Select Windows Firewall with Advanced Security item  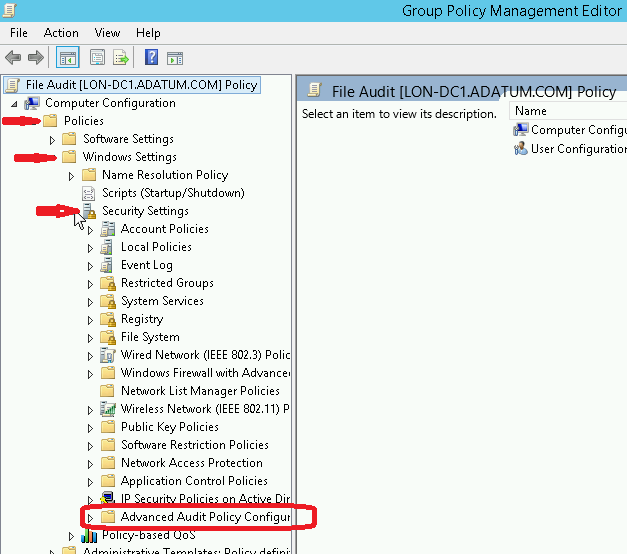[206, 373]
